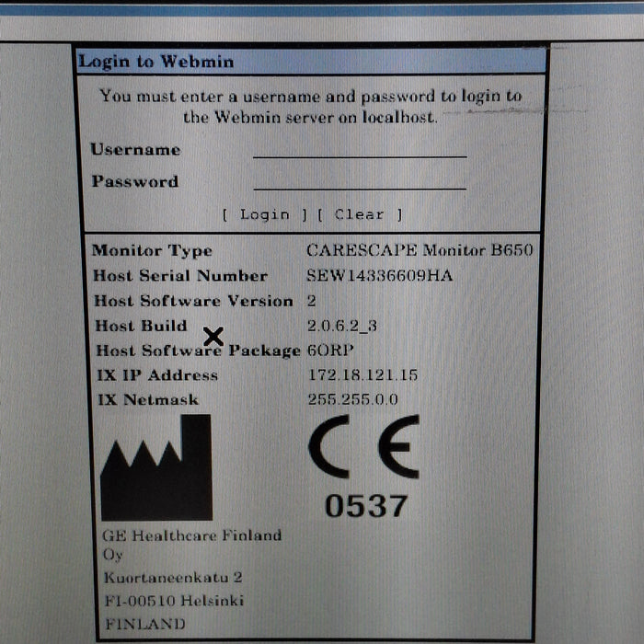644x644 pixels.
Task: Click the "Kuortaneenkatu 2" address line
Action: 173,578
